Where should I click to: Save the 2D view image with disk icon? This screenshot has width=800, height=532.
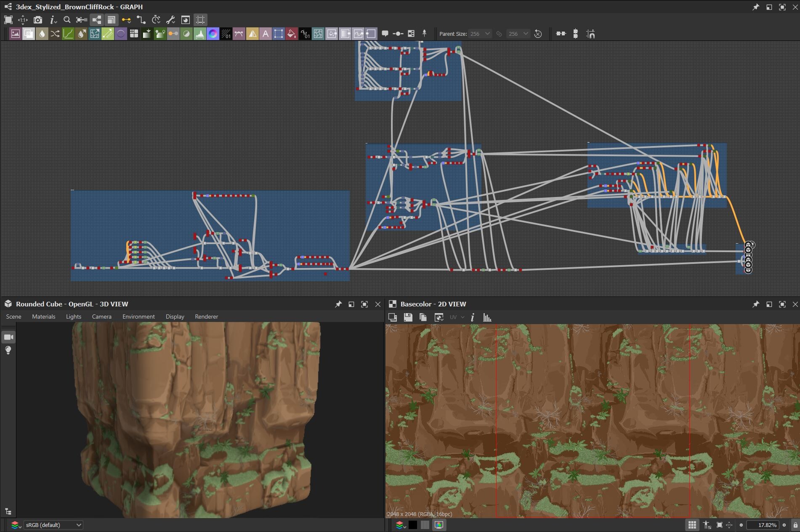coord(408,317)
